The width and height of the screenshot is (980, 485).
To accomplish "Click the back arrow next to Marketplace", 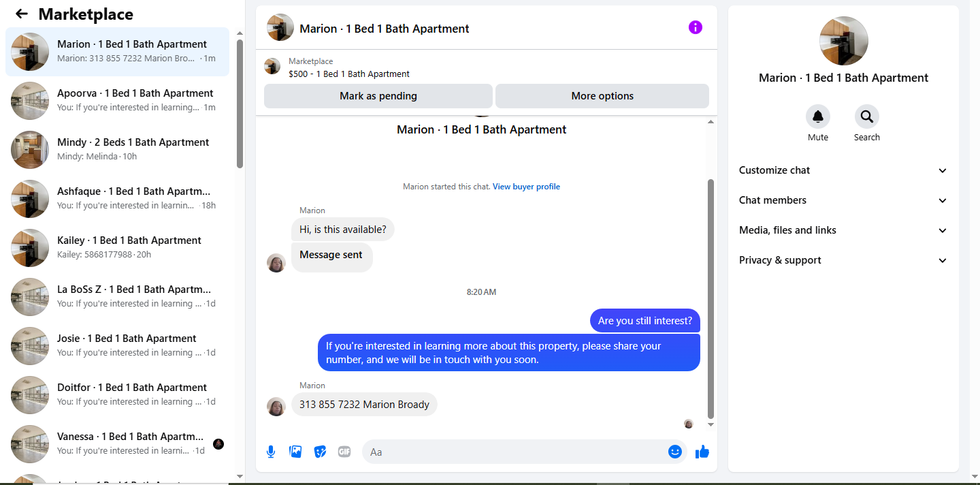I will (x=22, y=14).
